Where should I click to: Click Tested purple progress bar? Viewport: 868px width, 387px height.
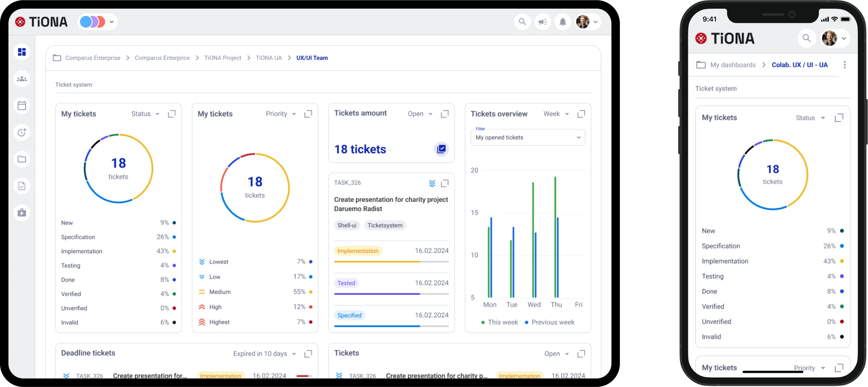391,294
